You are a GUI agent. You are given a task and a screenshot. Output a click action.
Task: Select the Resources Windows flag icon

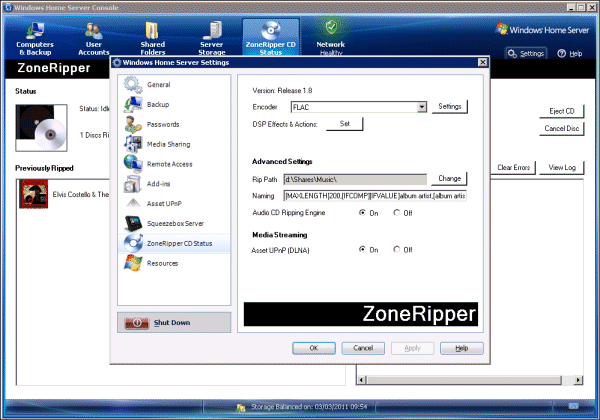click(133, 263)
